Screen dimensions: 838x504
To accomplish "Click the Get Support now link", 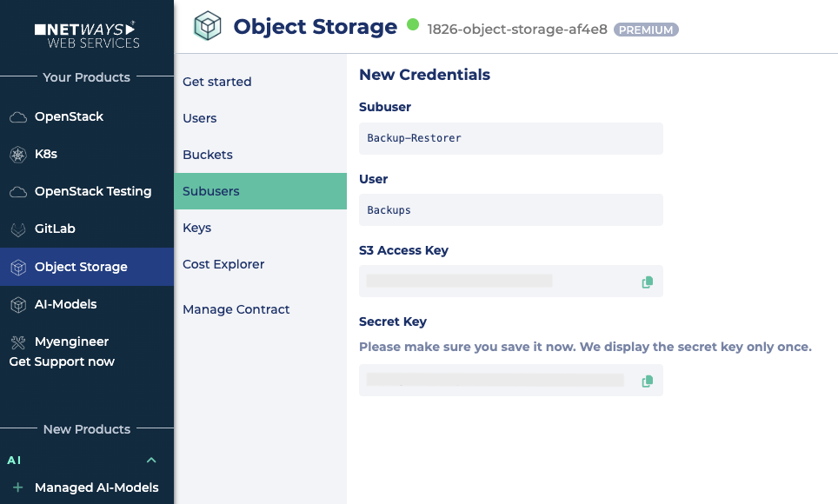I will tap(62, 361).
